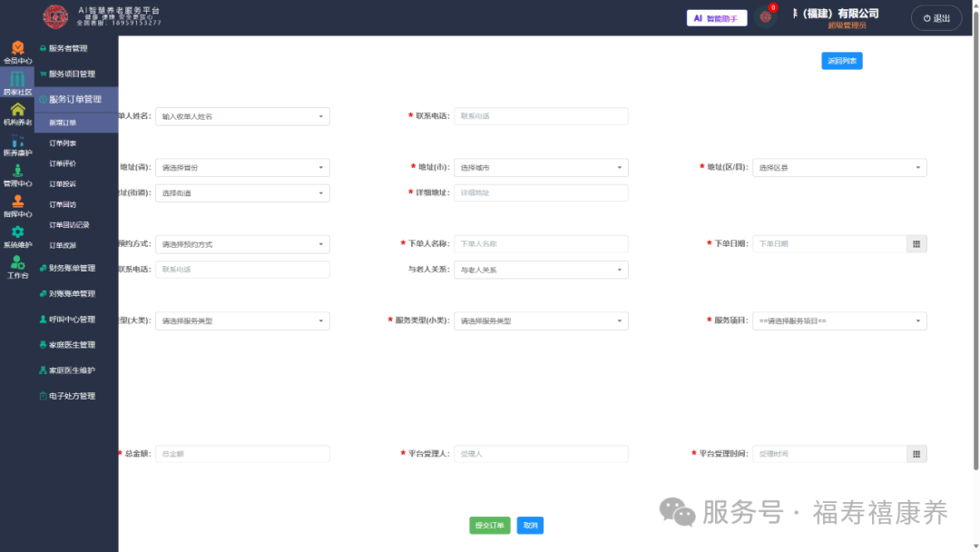This screenshot has height=552, width=980.
Task: Click the red platform logo
Action: pyautogui.click(x=55, y=16)
